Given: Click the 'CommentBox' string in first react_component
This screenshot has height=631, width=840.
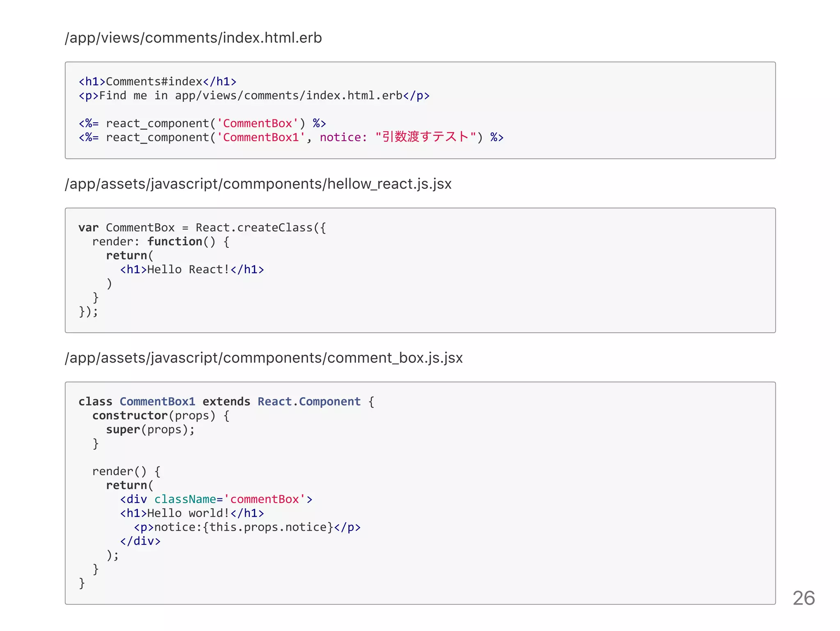Looking at the screenshot, I should click(x=257, y=123).
